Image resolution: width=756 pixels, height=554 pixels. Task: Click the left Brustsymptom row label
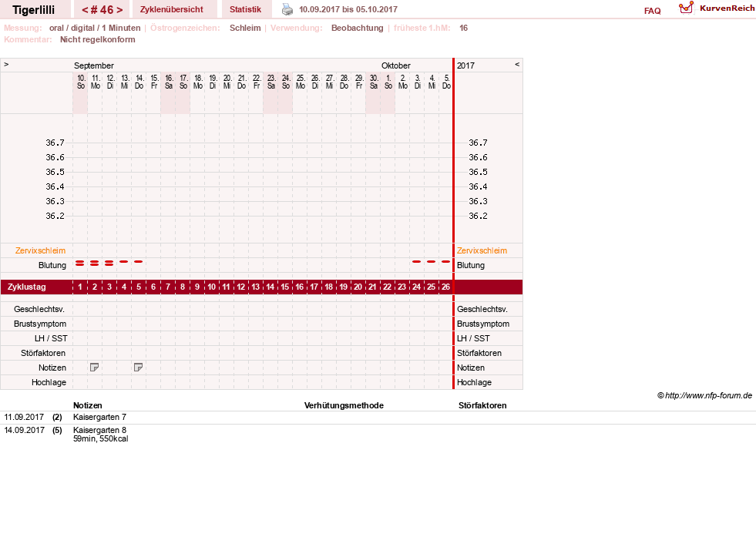coord(40,324)
